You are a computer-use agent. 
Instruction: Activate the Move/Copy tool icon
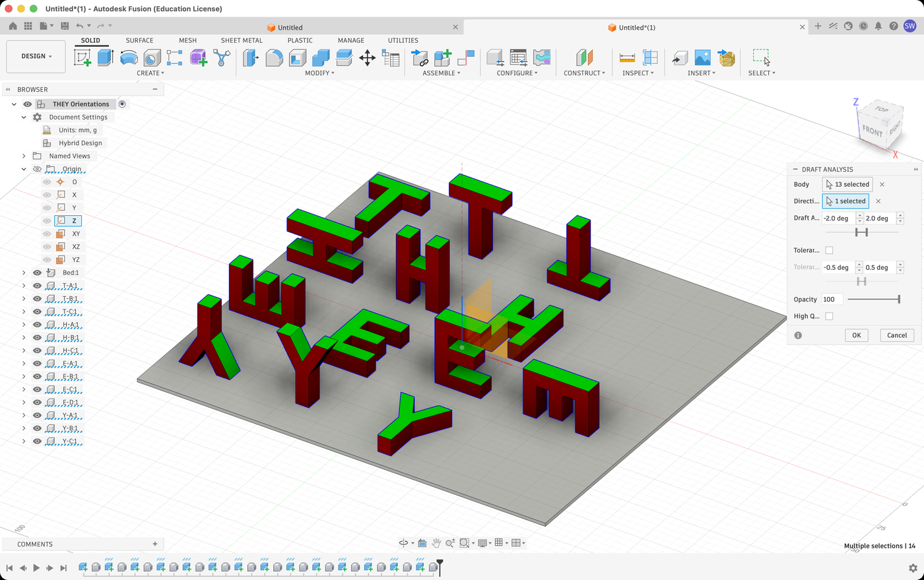click(x=367, y=57)
